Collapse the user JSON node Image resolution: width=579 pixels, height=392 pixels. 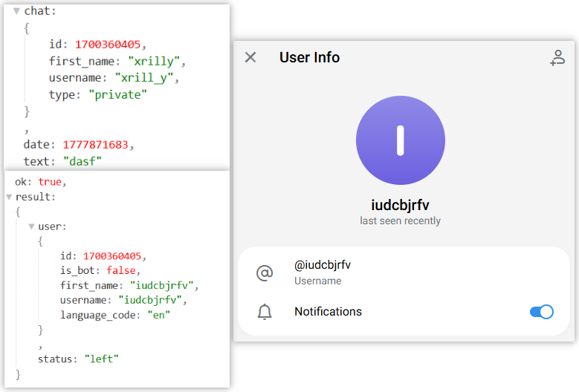[x=32, y=226]
